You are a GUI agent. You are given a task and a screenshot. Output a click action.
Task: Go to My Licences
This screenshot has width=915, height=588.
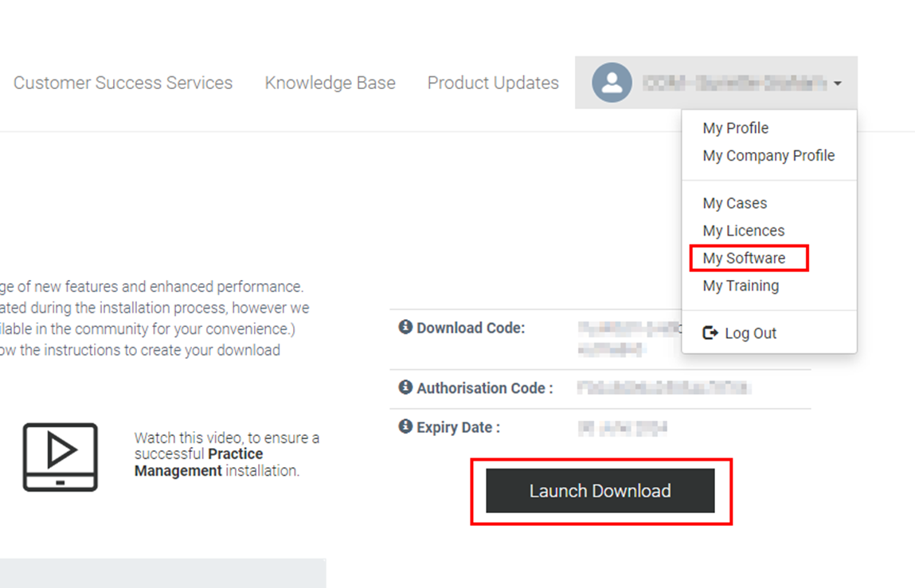point(743,231)
